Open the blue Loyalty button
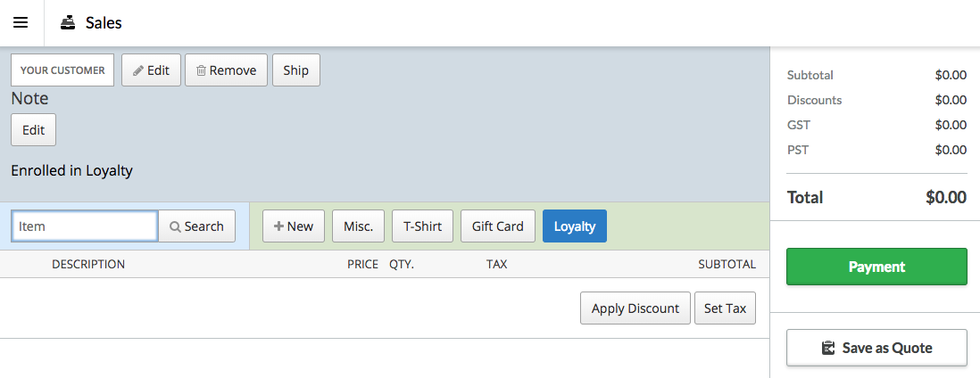 574,226
